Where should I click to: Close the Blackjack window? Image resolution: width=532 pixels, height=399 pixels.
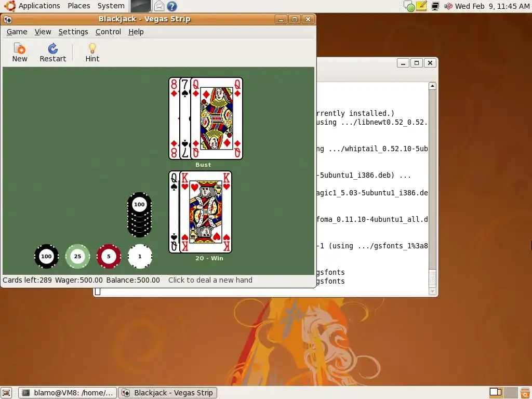coord(308,19)
